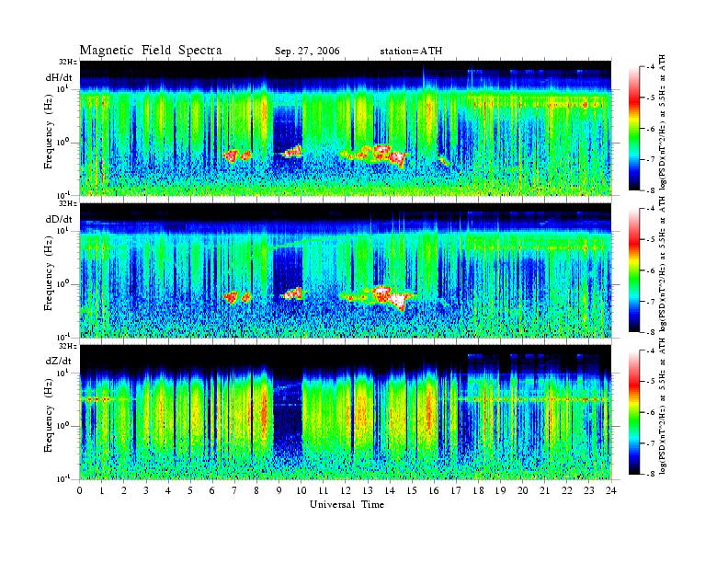Click the "32Hz" label above the dZ/dt label

(x=67, y=346)
